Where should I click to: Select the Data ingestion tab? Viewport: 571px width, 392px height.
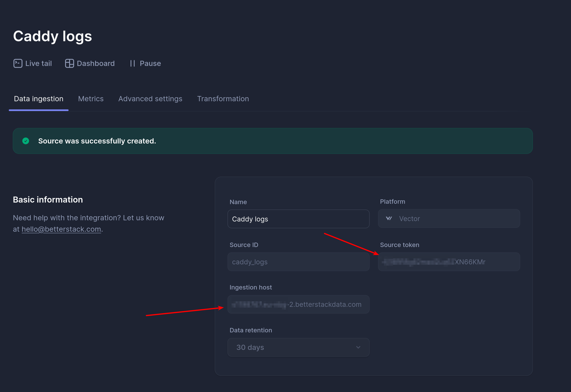click(38, 99)
